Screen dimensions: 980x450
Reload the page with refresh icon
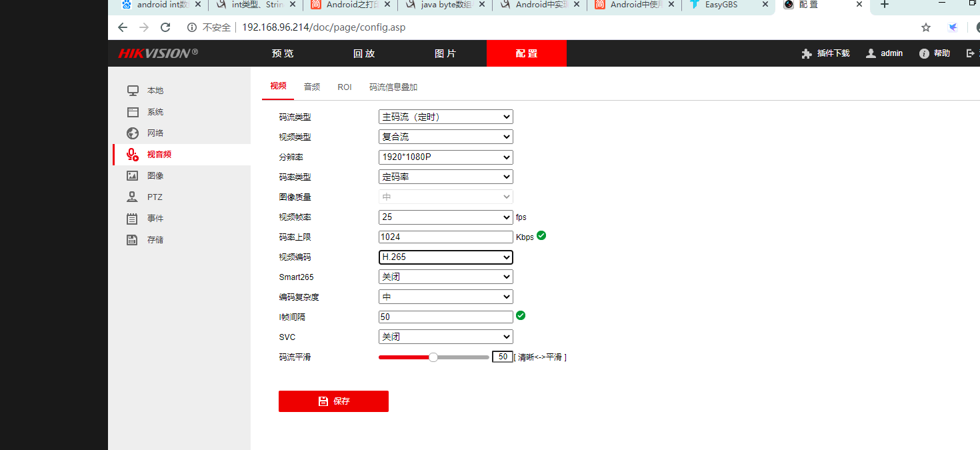166,27
